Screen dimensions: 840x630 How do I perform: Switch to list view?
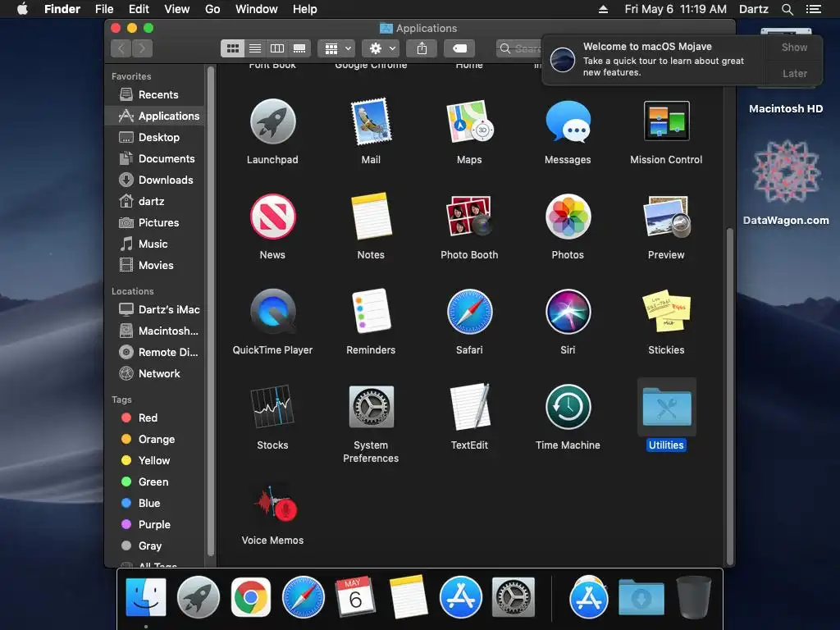(x=255, y=48)
